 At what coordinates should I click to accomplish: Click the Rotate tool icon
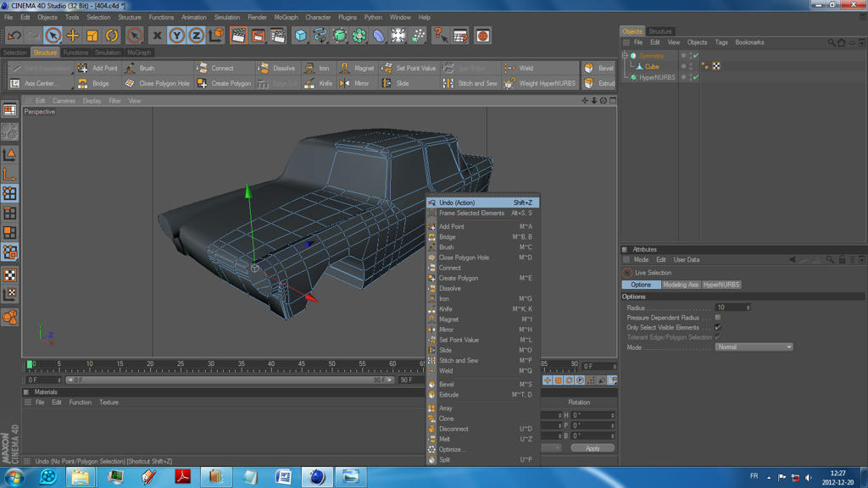pyautogui.click(x=112, y=36)
